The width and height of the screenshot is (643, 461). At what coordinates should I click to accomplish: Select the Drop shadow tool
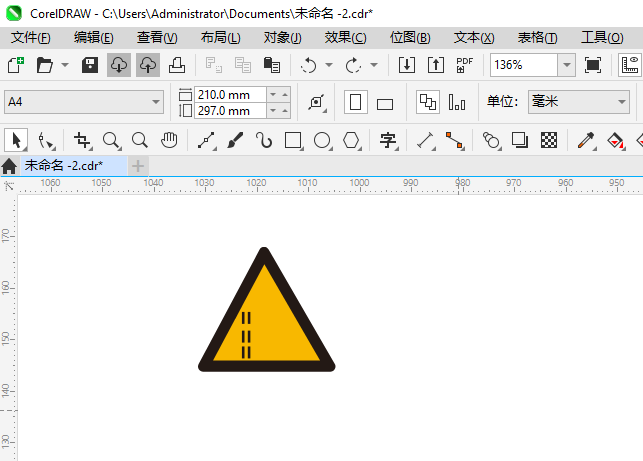[520, 141]
